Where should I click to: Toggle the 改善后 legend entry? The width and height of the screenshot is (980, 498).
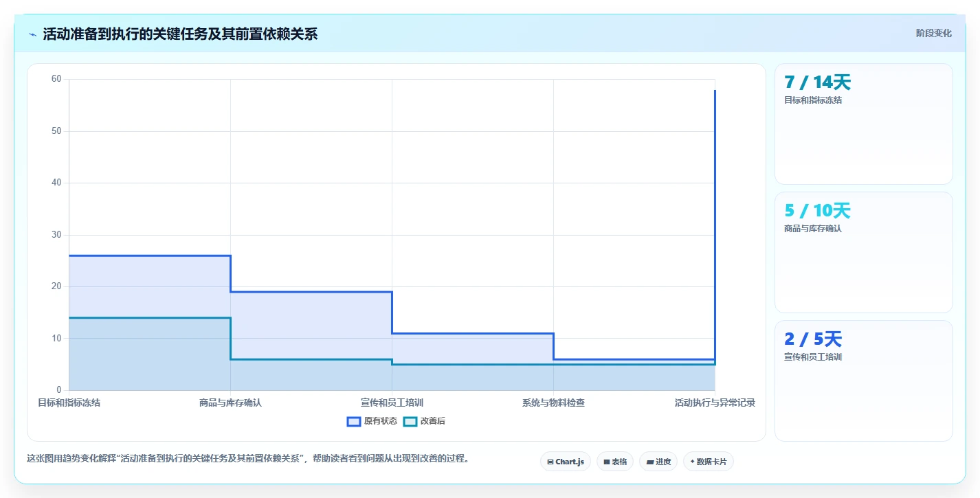pyautogui.click(x=424, y=421)
